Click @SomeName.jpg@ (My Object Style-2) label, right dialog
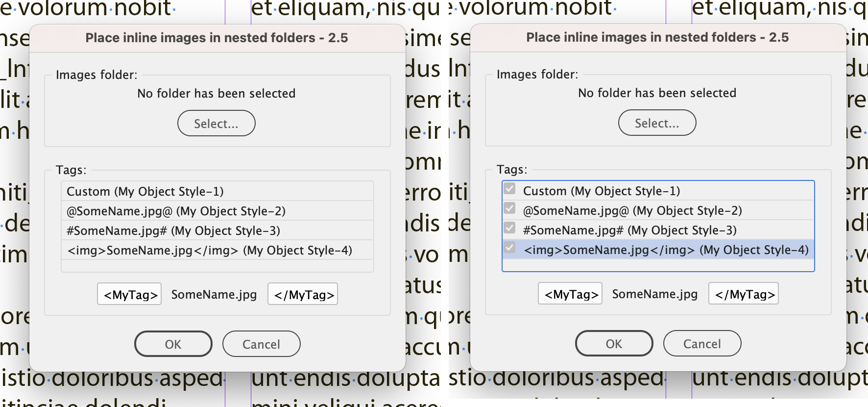The image size is (868, 407). (632, 211)
